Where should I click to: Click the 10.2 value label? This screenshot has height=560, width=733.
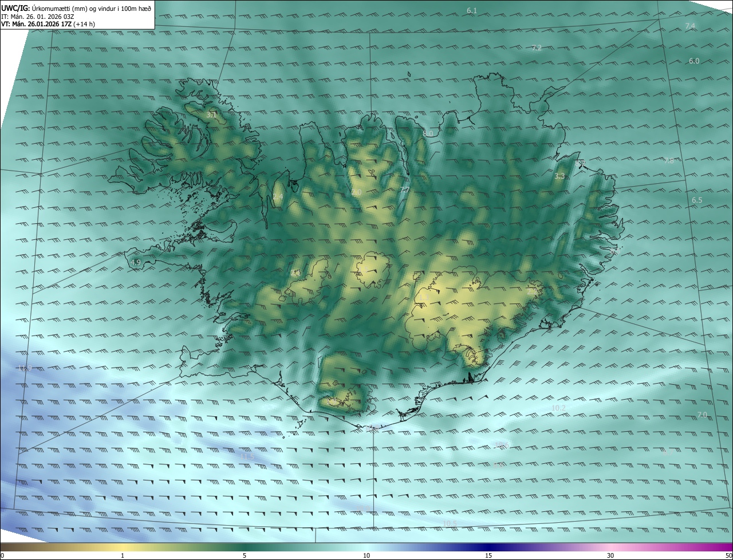click(559, 408)
